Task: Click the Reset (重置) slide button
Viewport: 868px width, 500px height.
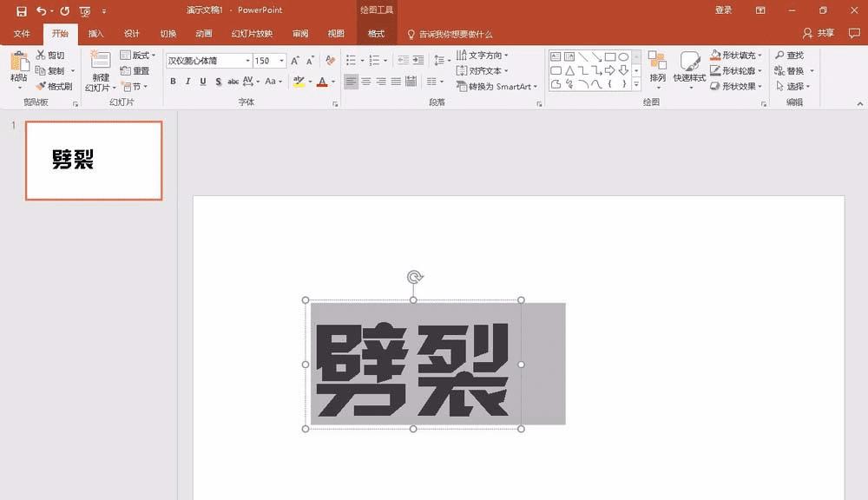Action: click(135, 71)
